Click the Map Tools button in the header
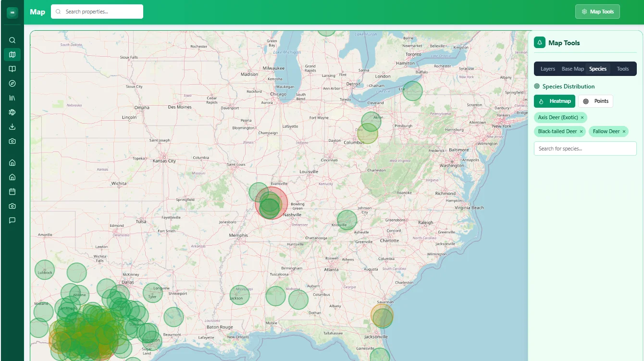644x361 pixels. tap(597, 12)
